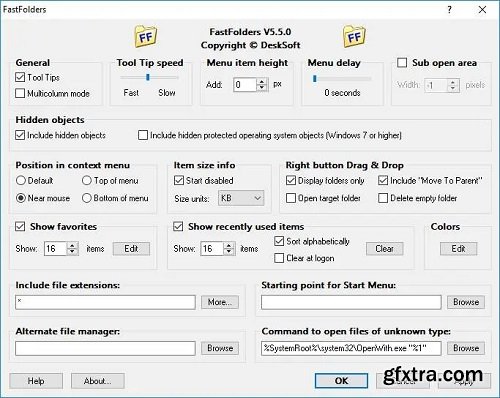Click the Help button
The height and width of the screenshot is (398, 500).
click(x=36, y=381)
